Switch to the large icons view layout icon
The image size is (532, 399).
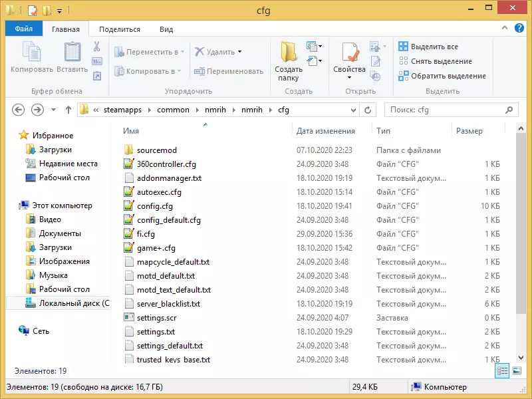pyautogui.click(x=517, y=370)
